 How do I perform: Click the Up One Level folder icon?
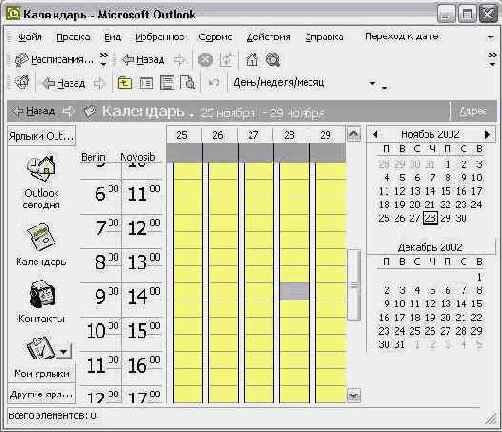[125, 83]
